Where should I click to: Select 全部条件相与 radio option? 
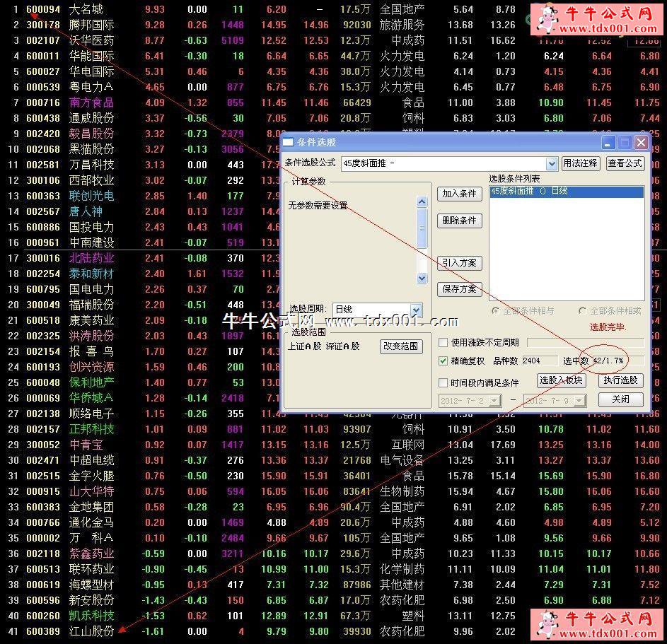pos(494,311)
